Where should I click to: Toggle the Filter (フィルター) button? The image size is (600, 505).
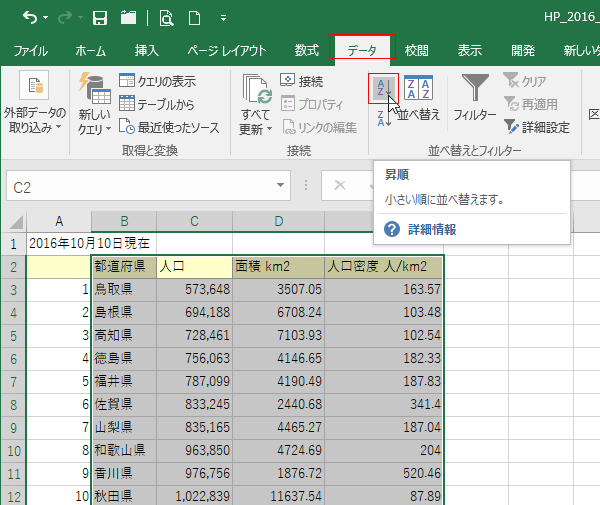click(474, 97)
